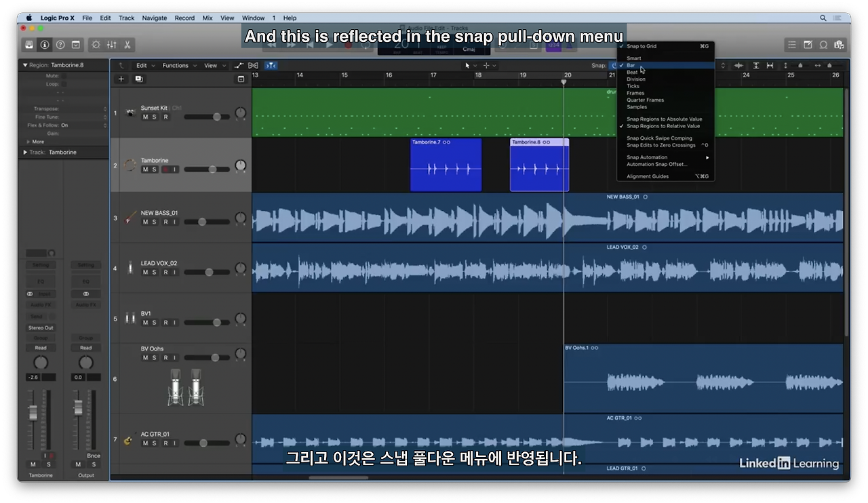Open the media Browsers icon
This screenshot has height=503, width=868.
(x=839, y=45)
